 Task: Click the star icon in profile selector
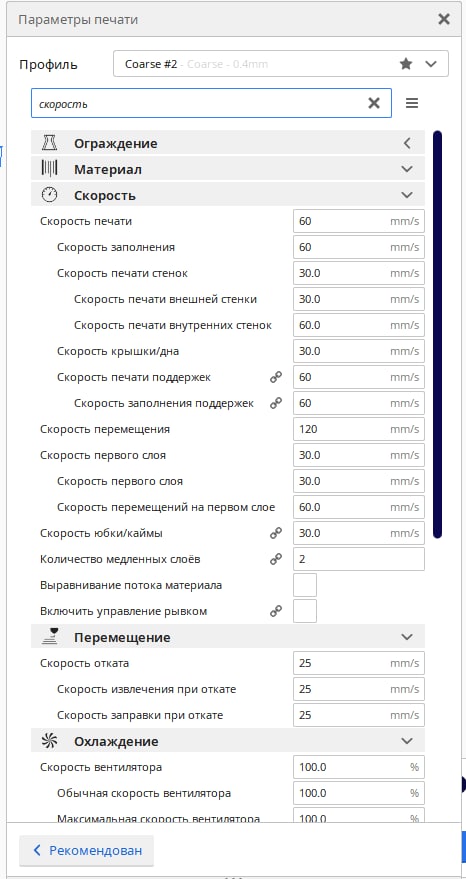click(x=405, y=64)
